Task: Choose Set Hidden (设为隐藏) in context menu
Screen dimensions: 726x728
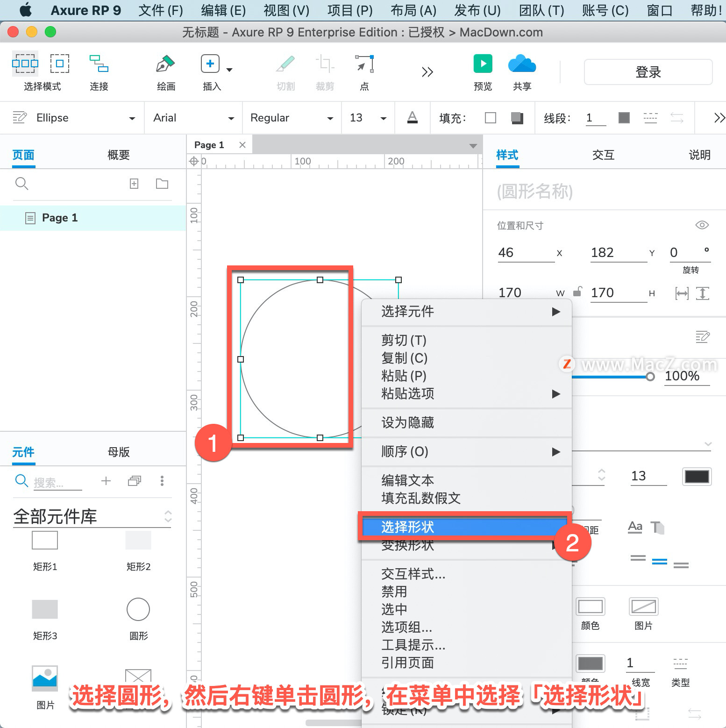Action: point(467,422)
